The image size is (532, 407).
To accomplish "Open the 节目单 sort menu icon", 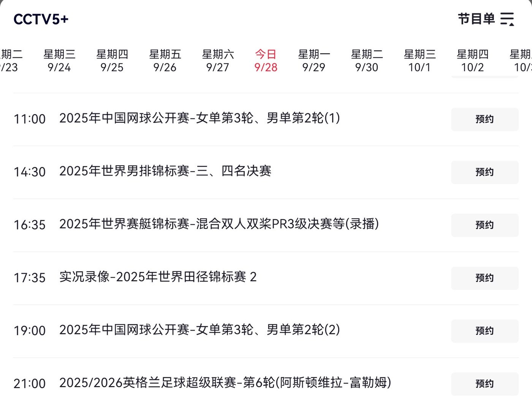I will [507, 19].
